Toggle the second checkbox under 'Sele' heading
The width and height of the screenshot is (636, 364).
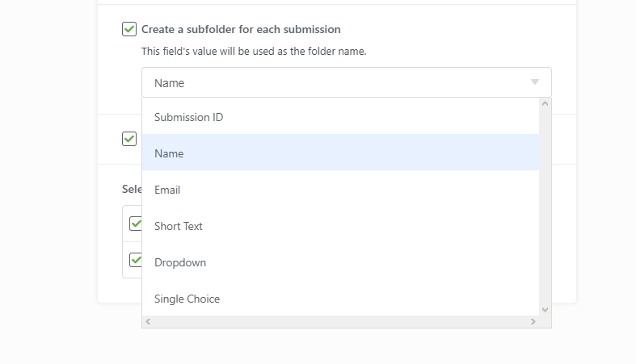(135, 260)
